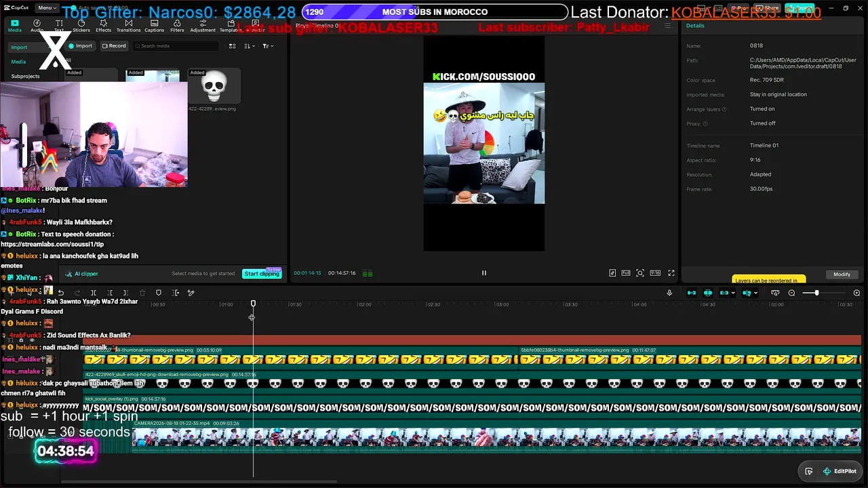
Task: Click the Full quality preview icon
Action: pos(626,273)
